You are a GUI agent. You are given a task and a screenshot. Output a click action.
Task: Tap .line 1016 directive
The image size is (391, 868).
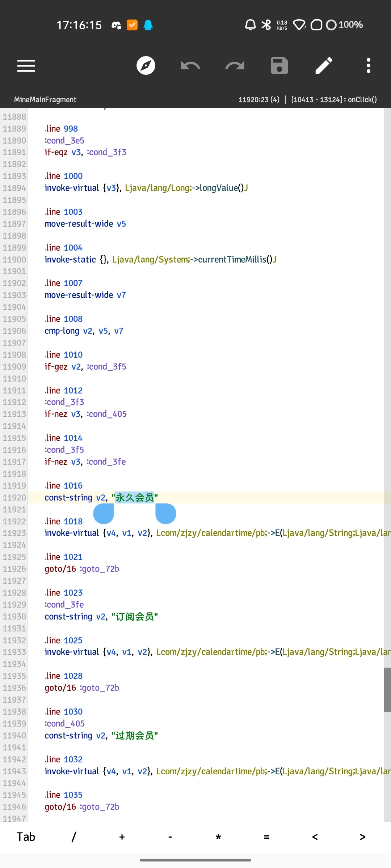(63, 486)
